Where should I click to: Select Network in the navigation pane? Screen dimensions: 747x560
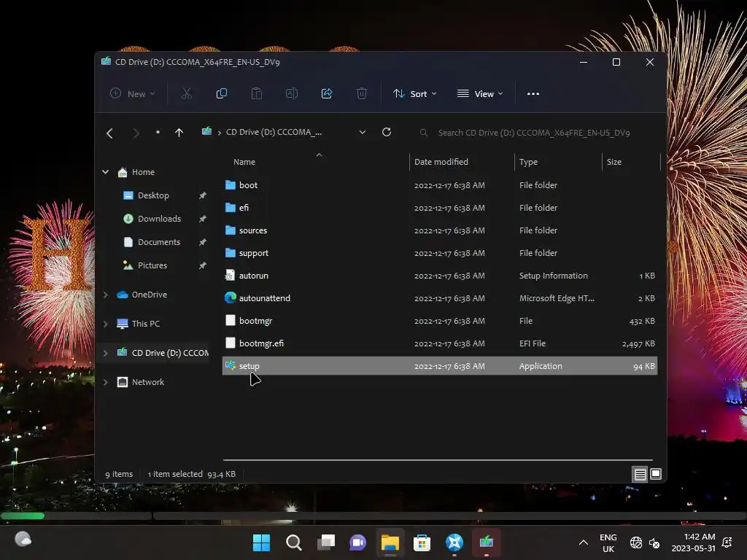coord(147,382)
